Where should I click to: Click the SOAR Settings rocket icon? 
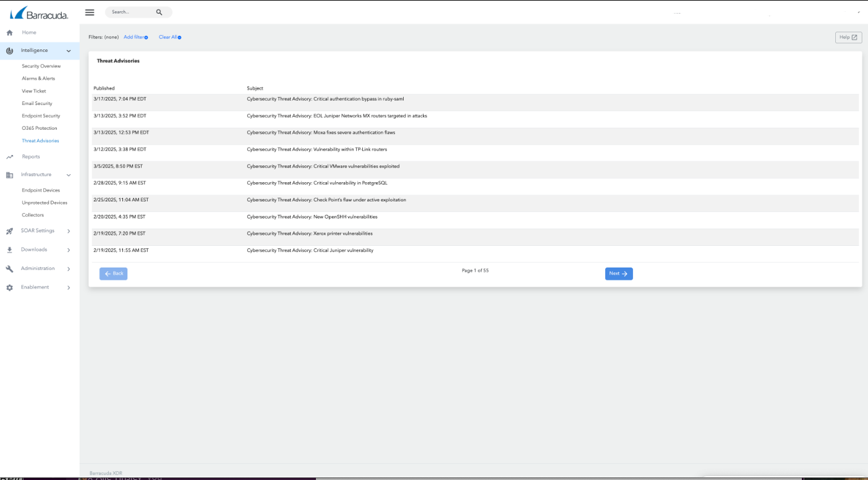click(9, 231)
